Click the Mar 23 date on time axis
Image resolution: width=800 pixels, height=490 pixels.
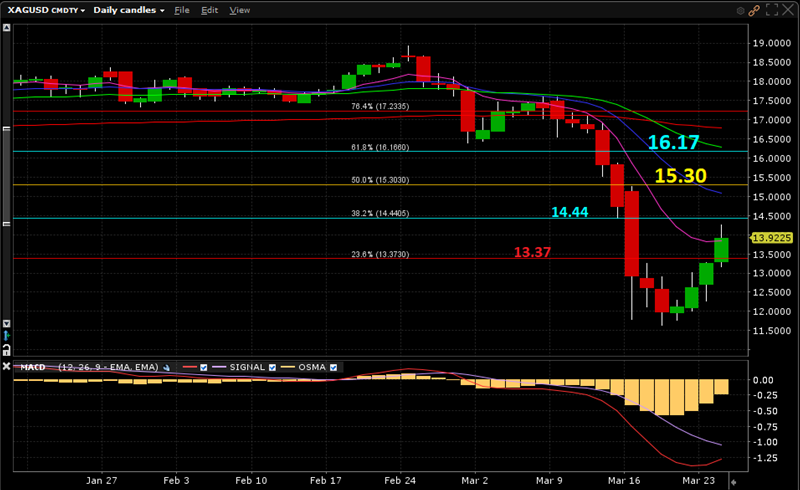pyautogui.click(x=698, y=480)
